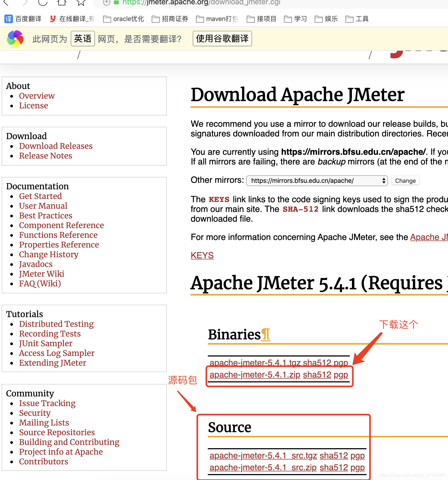The image size is (448, 480).
Task: Open the 接项目 bookmarks folder
Action: (x=262, y=19)
